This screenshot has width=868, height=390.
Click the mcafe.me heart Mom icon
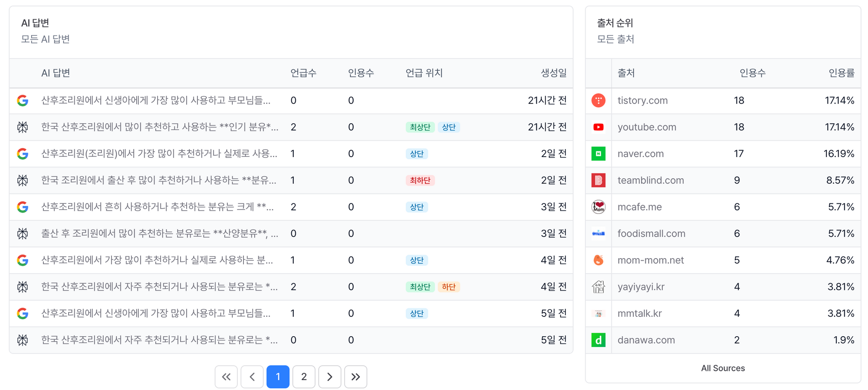(x=598, y=207)
